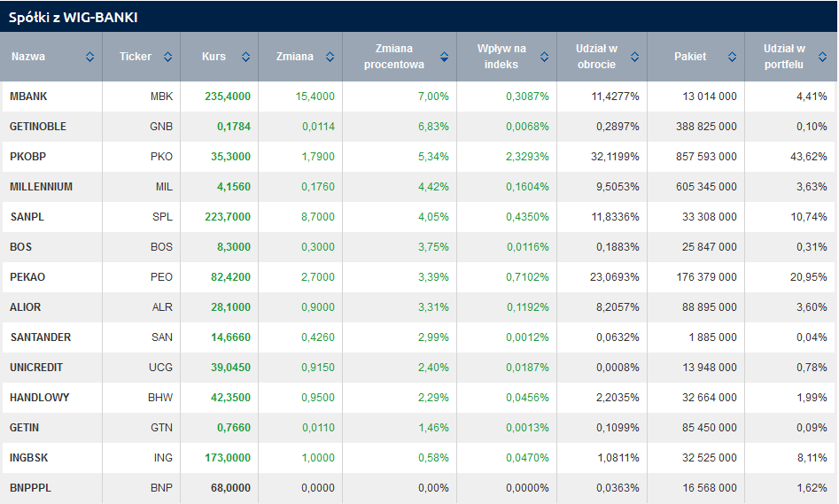839x504 pixels.
Task: Click the portfolio share 20,95%
Action: click(809, 277)
